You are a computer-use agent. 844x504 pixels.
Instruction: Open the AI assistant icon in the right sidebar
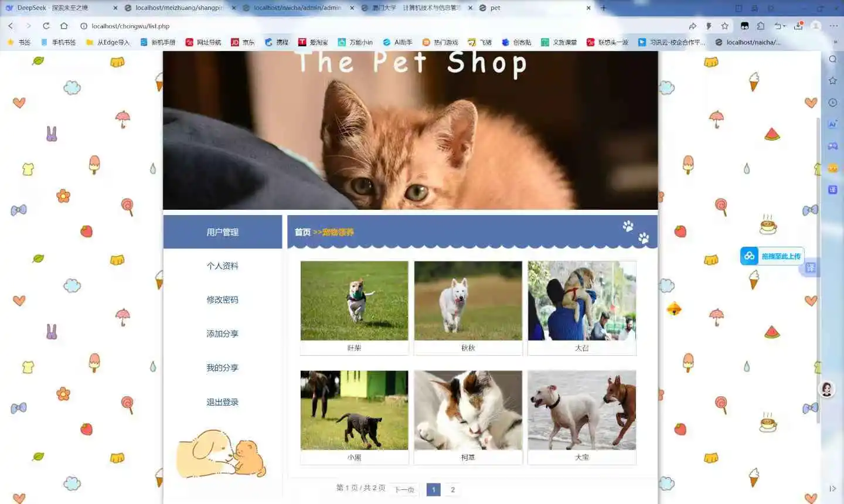(x=833, y=124)
